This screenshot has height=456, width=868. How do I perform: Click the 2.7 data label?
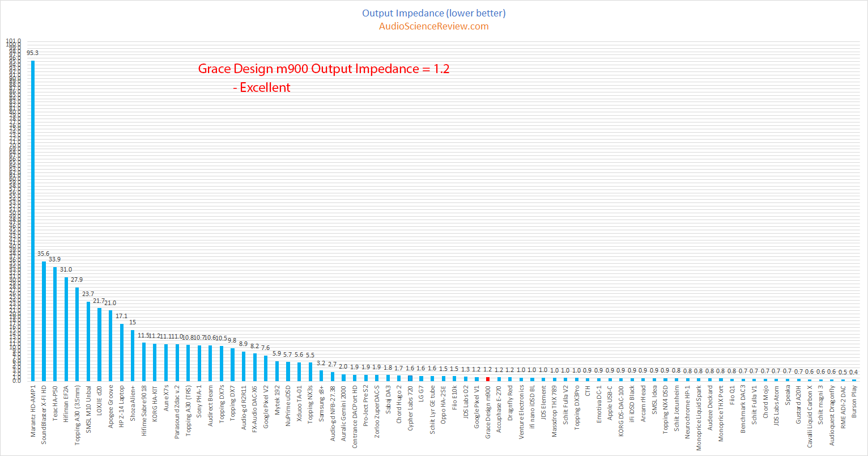point(332,365)
